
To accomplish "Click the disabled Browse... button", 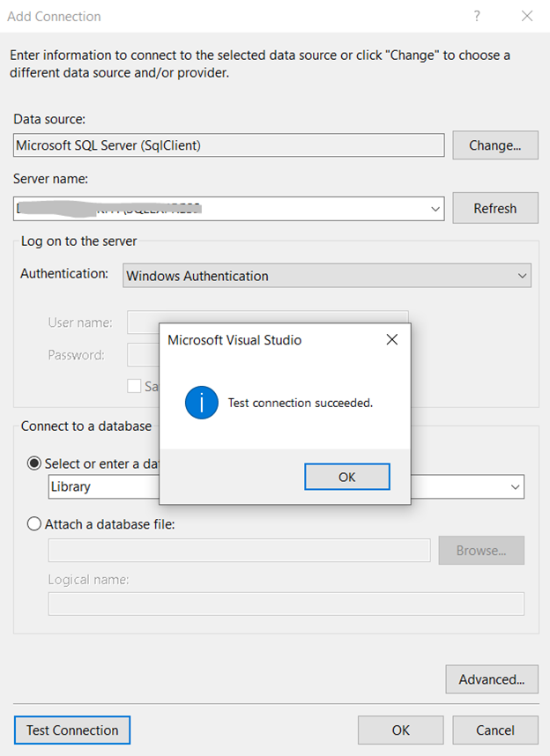I will pyautogui.click(x=481, y=550).
